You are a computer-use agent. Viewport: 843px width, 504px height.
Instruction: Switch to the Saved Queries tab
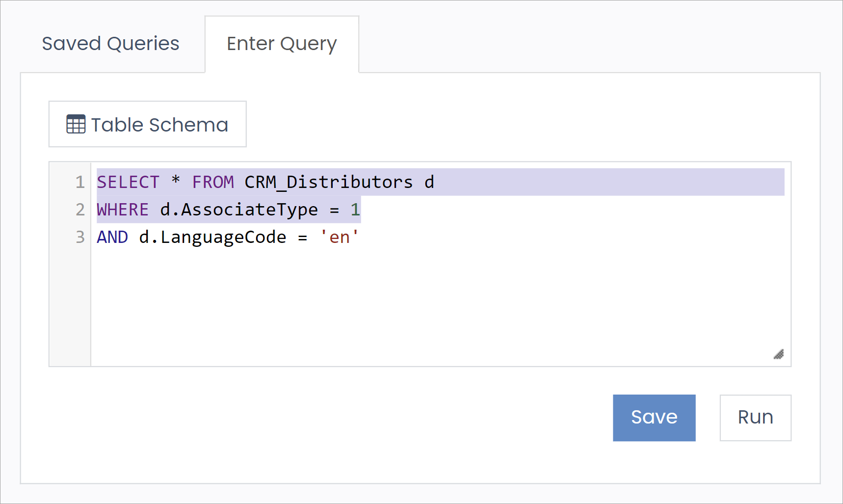[110, 44]
